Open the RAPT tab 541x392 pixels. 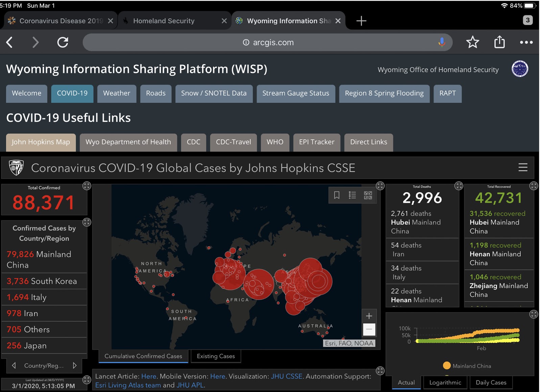click(x=448, y=93)
